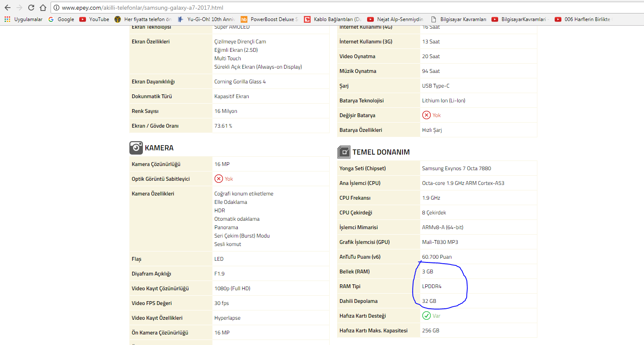Viewport: 644px width, 345px height.
Task: Click the 'ARMv8-A (64-bit)' architecture value
Action: [x=443, y=227]
